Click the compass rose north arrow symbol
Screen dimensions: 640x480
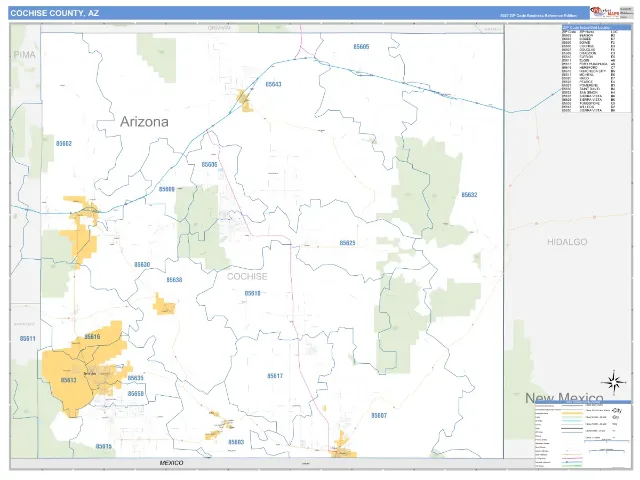pos(613,383)
